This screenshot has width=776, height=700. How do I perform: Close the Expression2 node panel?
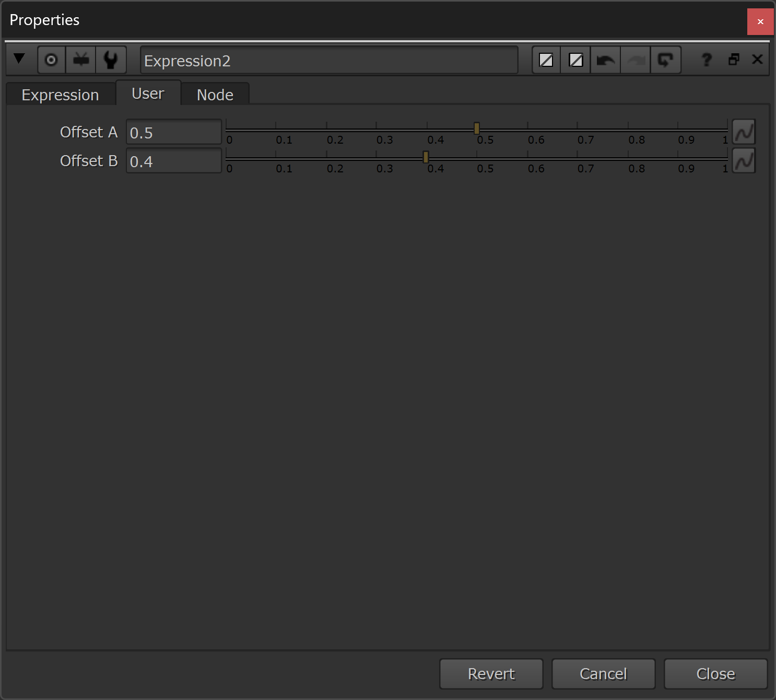pos(757,60)
